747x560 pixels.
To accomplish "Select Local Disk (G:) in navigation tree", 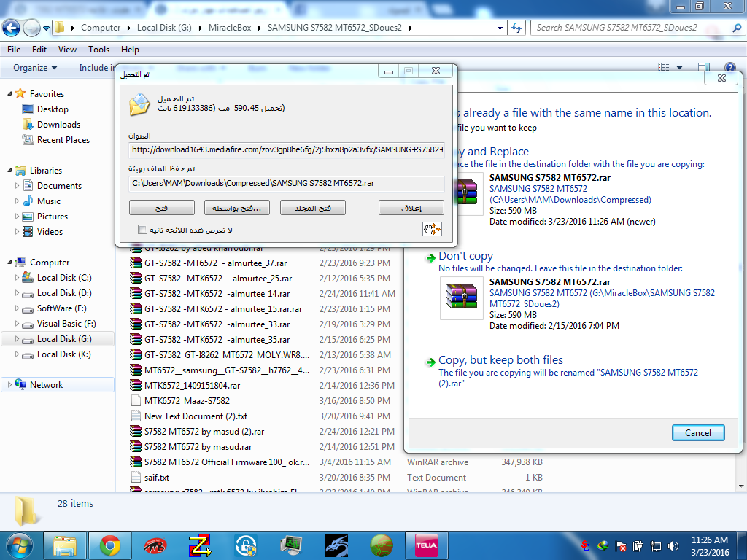I will [x=64, y=338].
